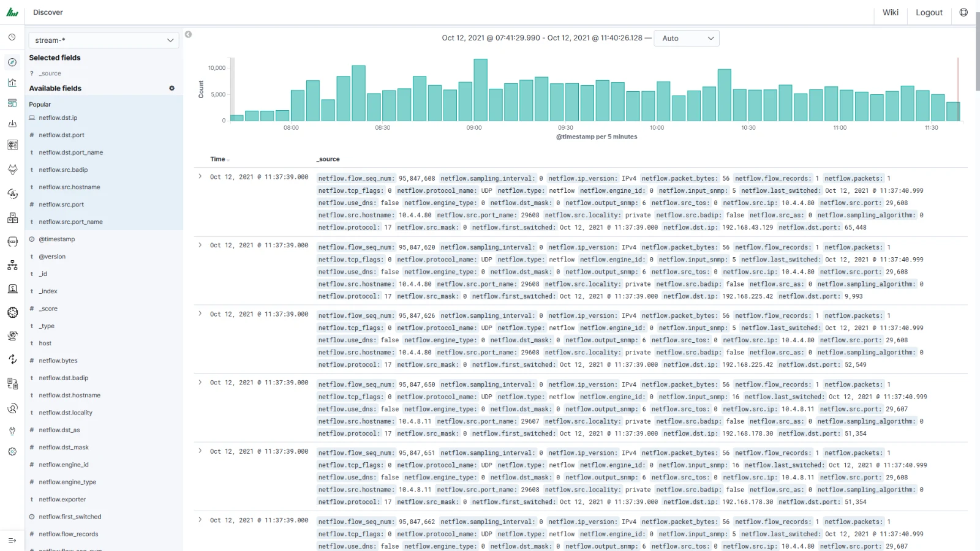The width and height of the screenshot is (980, 551).
Task: Open the Management gear icon in sidebar
Action: tap(12, 452)
